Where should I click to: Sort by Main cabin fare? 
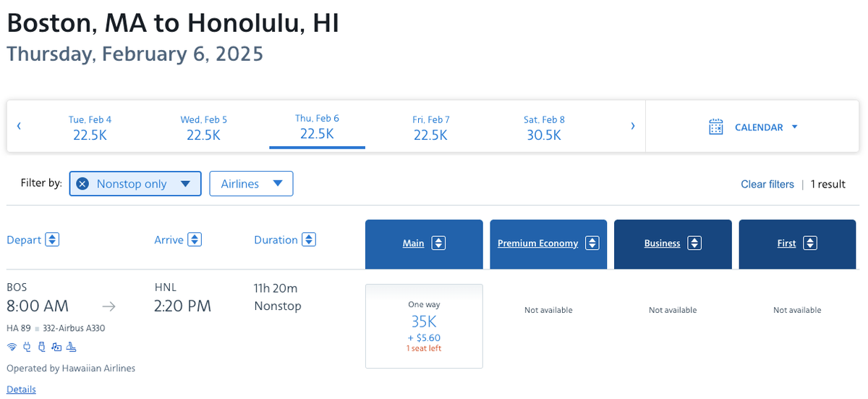(x=438, y=244)
